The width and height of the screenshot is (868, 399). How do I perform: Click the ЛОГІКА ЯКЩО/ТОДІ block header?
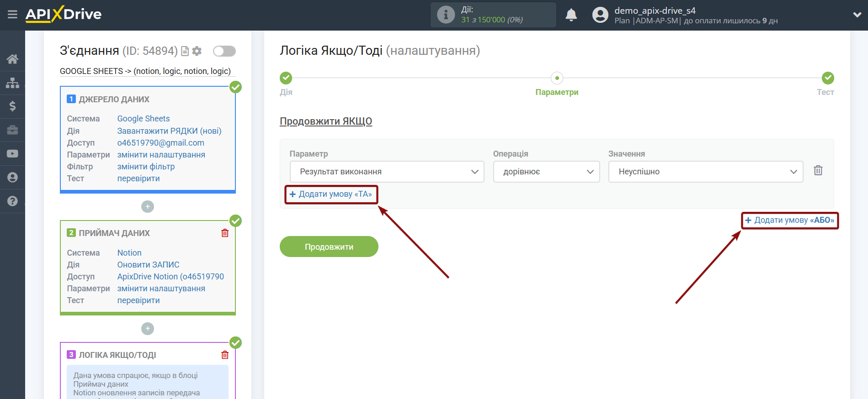(x=117, y=355)
